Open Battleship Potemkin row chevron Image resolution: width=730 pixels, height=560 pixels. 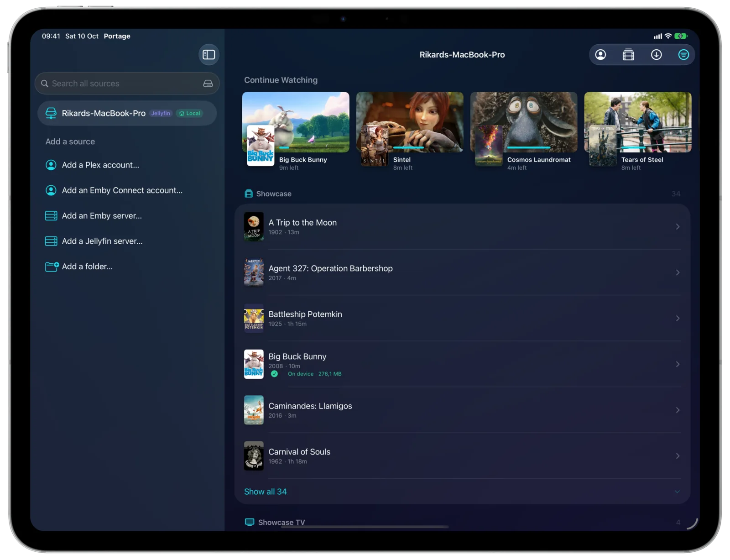tap(678, 319)
